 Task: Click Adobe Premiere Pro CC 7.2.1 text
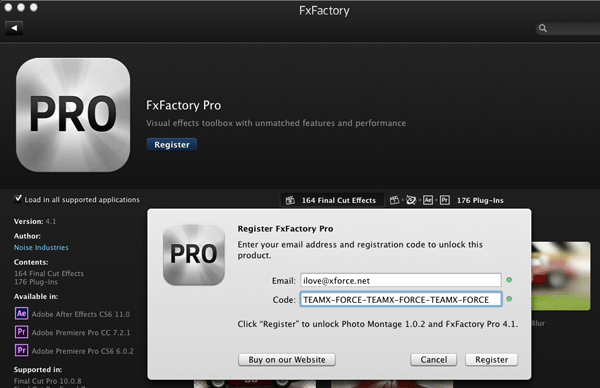click(81, 333)
